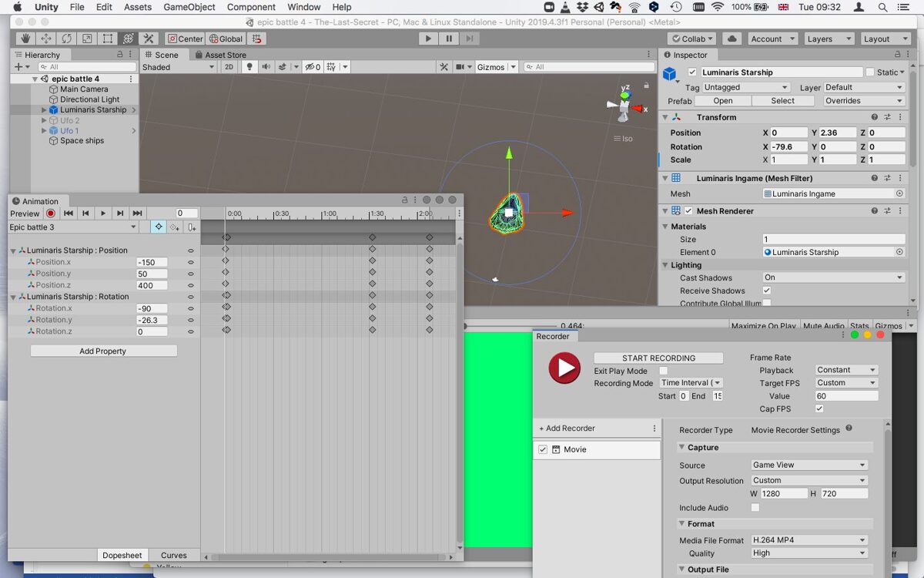Open the Component menu
The image size is (924, 578).
pos(251,7)
